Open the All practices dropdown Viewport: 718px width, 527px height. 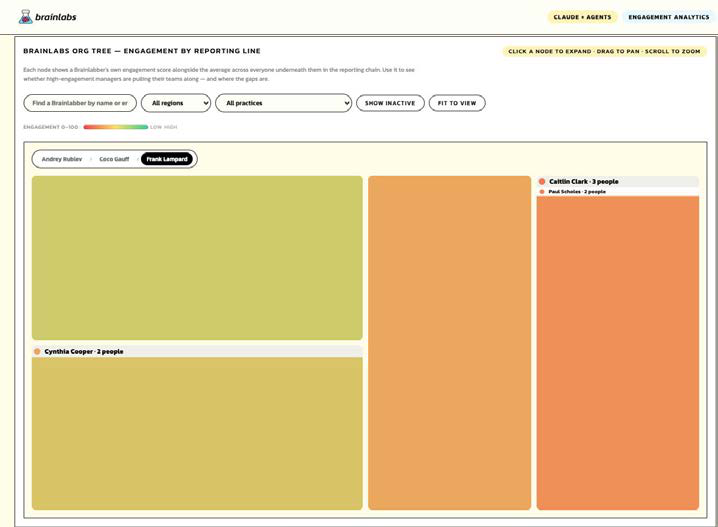[x=283, y=103]
